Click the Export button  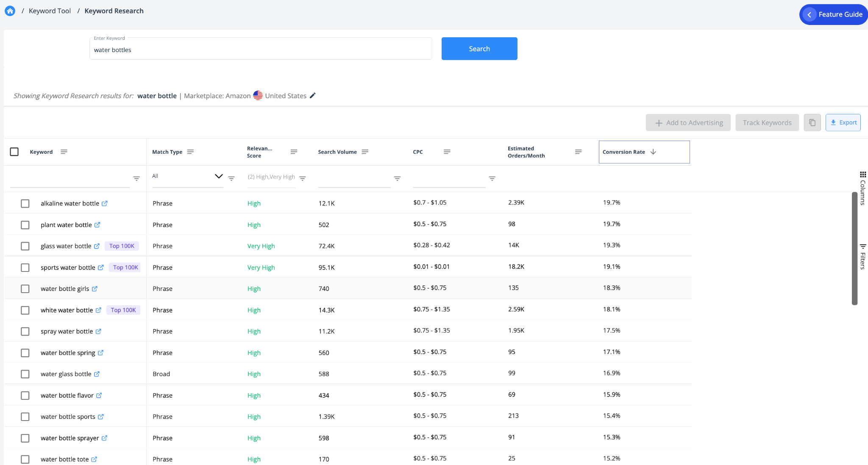tap(843, 122)
